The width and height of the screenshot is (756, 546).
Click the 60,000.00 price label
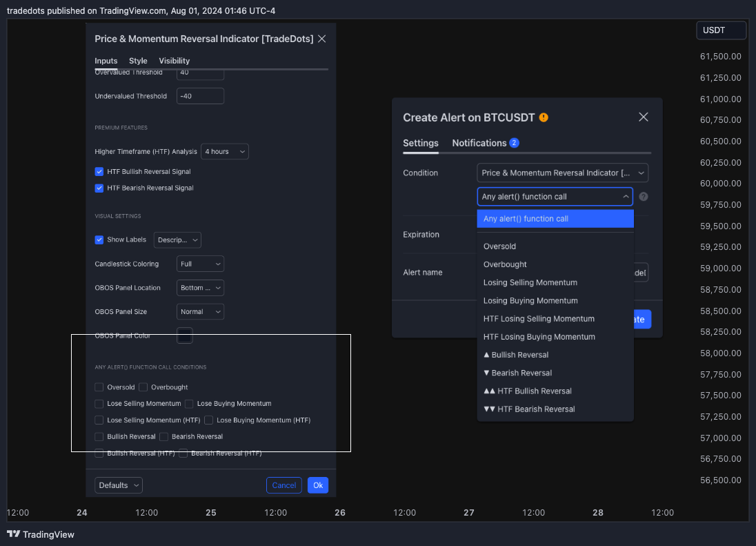(721, 184)
